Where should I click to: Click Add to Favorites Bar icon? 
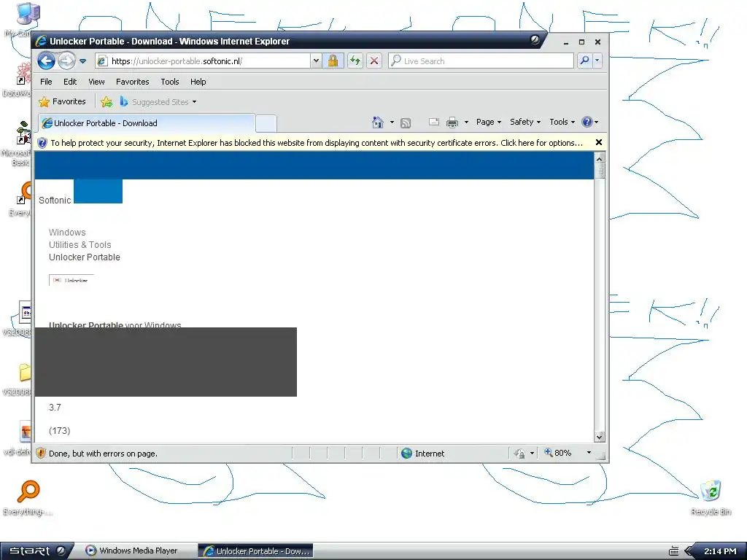[107, 101]
